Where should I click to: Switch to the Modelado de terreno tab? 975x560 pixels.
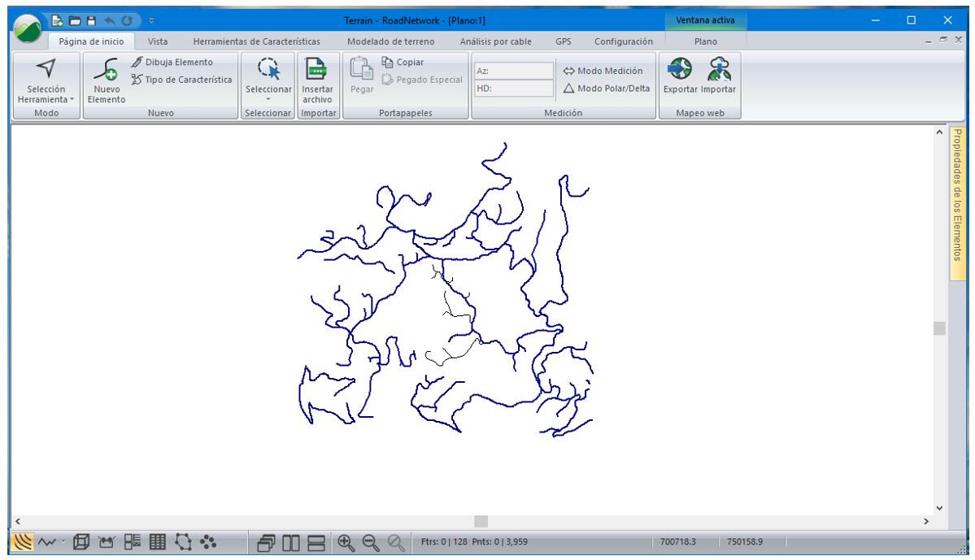click(390, 41)
